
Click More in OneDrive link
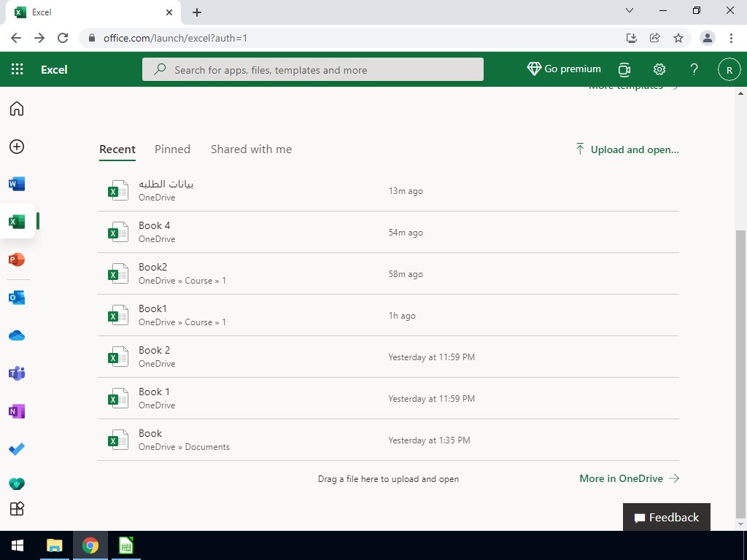coord(630,478)
